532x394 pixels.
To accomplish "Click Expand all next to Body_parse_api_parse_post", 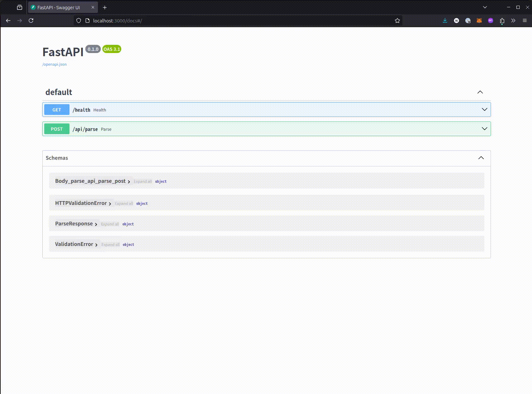I will click(x=143, y=182).
